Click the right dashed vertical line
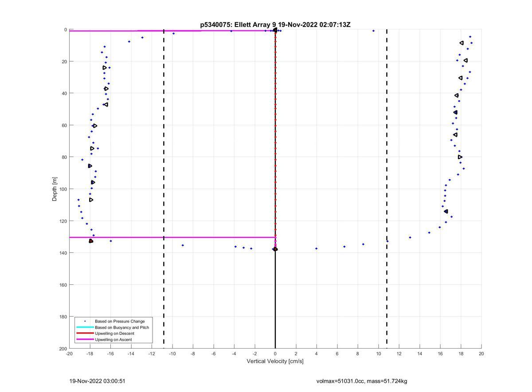532x392 pixels. pos(387,189)
